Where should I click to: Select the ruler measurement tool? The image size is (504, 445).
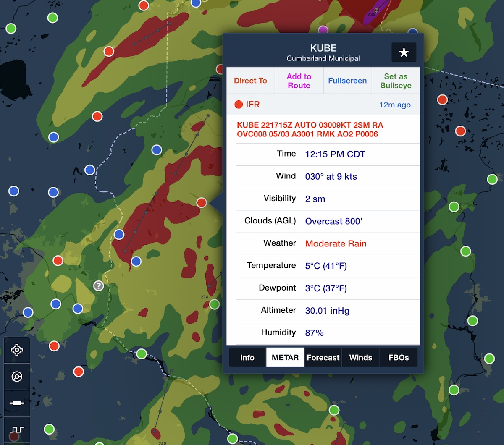pyautogui.click(x=17, y=403)
